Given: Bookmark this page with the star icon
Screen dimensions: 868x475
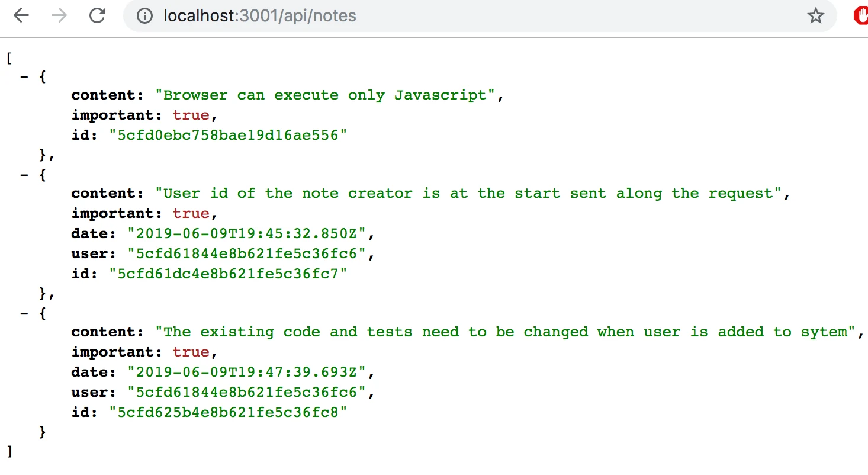Looking at the screenshot, I should coord(816,15).
